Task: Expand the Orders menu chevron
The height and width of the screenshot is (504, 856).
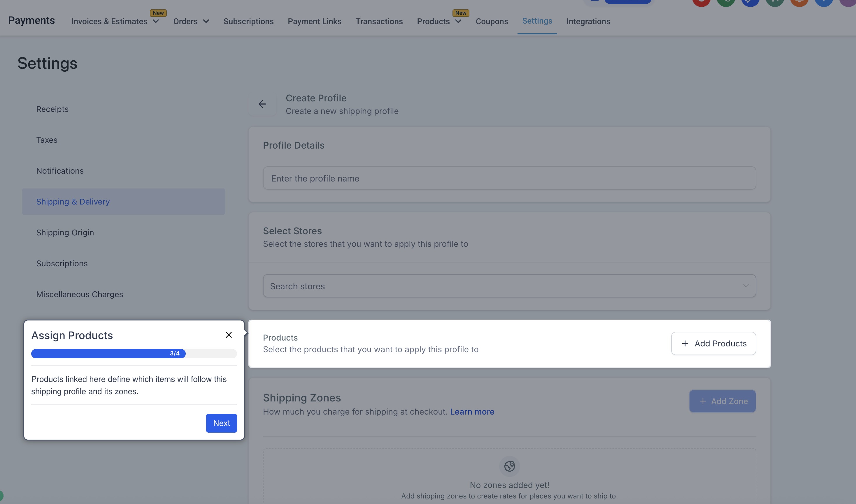Action: [x=206, y=21]
